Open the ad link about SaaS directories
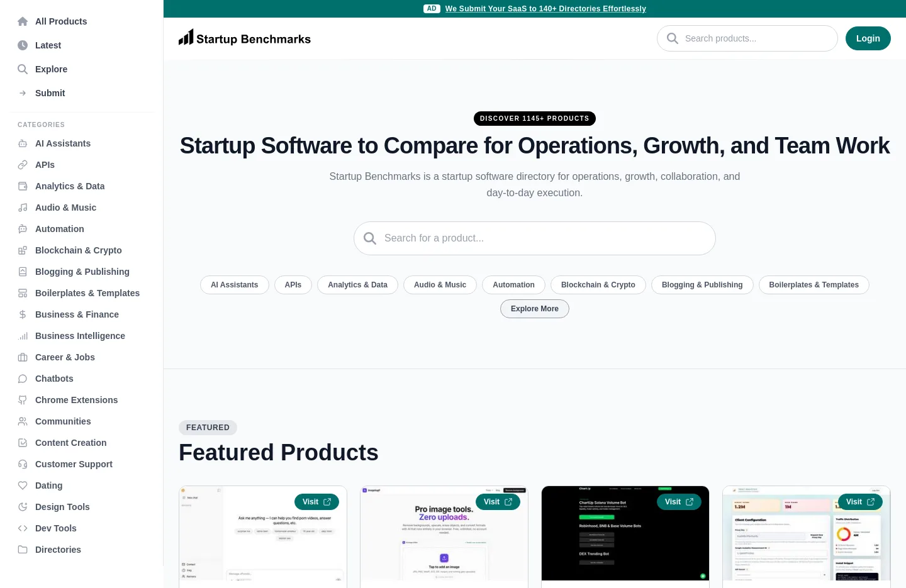Image resolution: width=906 pixels, height=588 pixels. pos(545,9)
